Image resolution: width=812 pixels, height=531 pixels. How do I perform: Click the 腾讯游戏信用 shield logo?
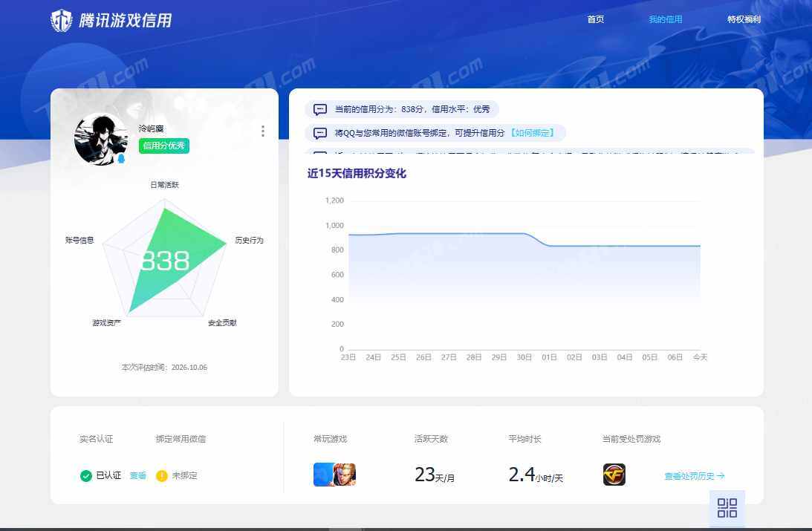click(61, 21)
